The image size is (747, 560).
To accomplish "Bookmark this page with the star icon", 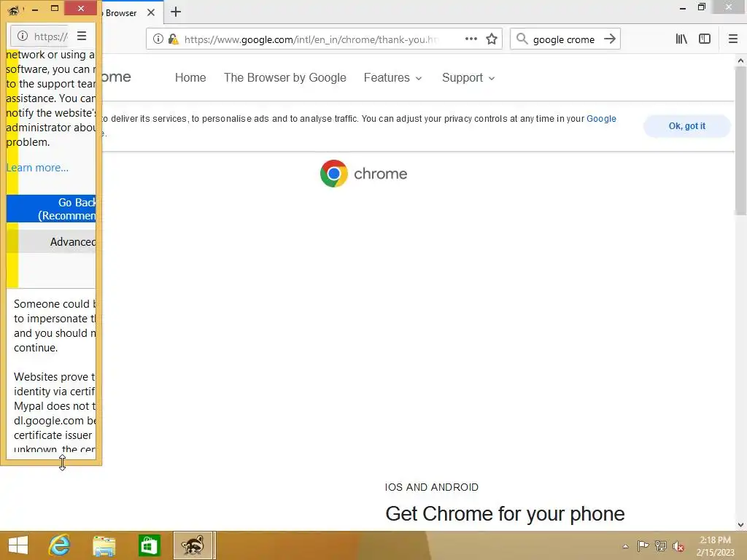I will (x=492, y=39).
